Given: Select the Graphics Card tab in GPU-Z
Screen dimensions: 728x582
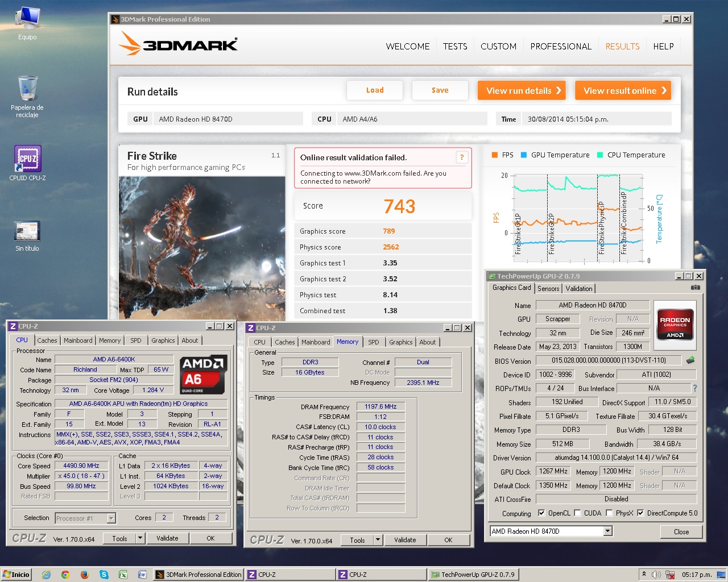Looking at the screenshot, I should click(511, 288).
